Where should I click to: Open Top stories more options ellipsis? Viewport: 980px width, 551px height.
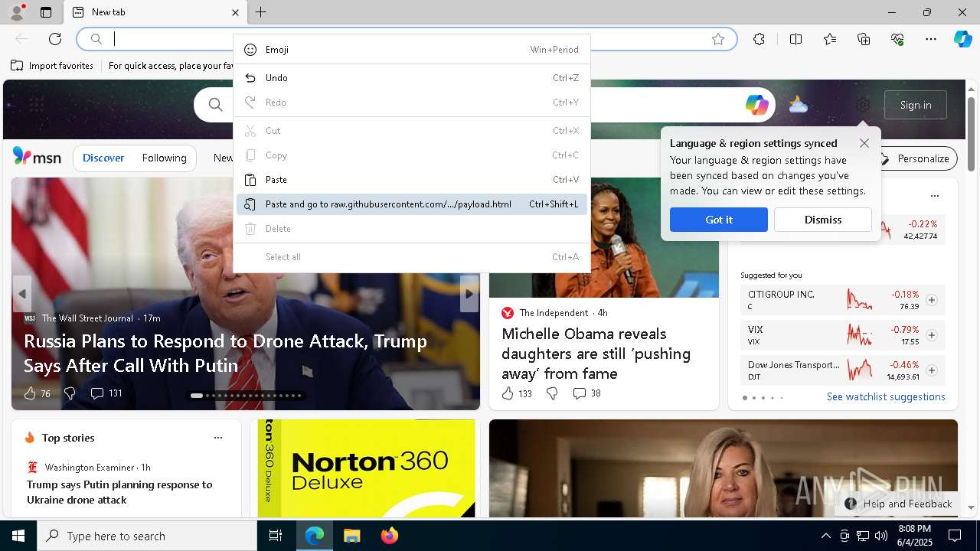[218, 438]
